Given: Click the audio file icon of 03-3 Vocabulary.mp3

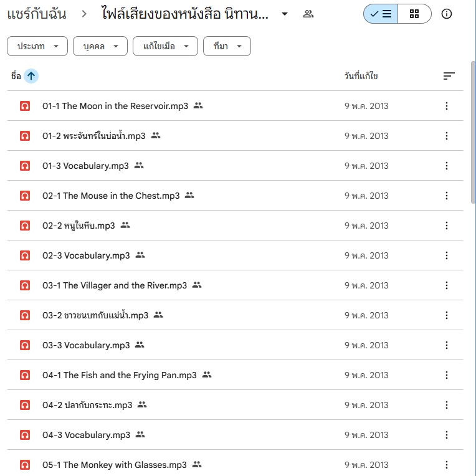Looking at the screenshot, I should (25, 345).
